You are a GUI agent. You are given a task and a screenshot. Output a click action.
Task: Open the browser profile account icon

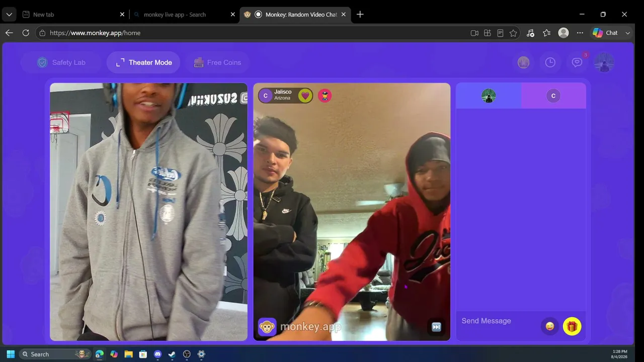563,33
